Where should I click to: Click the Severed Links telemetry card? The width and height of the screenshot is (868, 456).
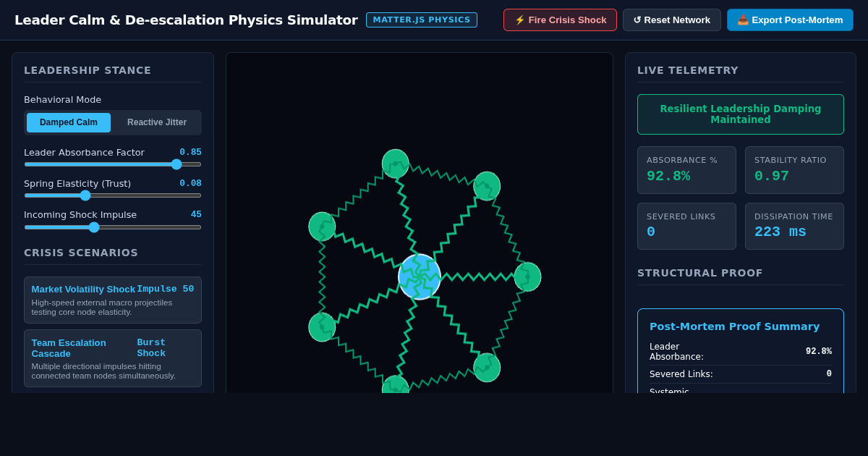pyautogui.click(x=686, y=226)
